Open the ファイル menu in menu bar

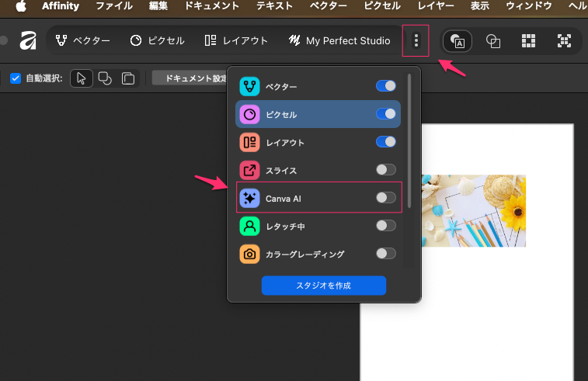coord(113,5)
